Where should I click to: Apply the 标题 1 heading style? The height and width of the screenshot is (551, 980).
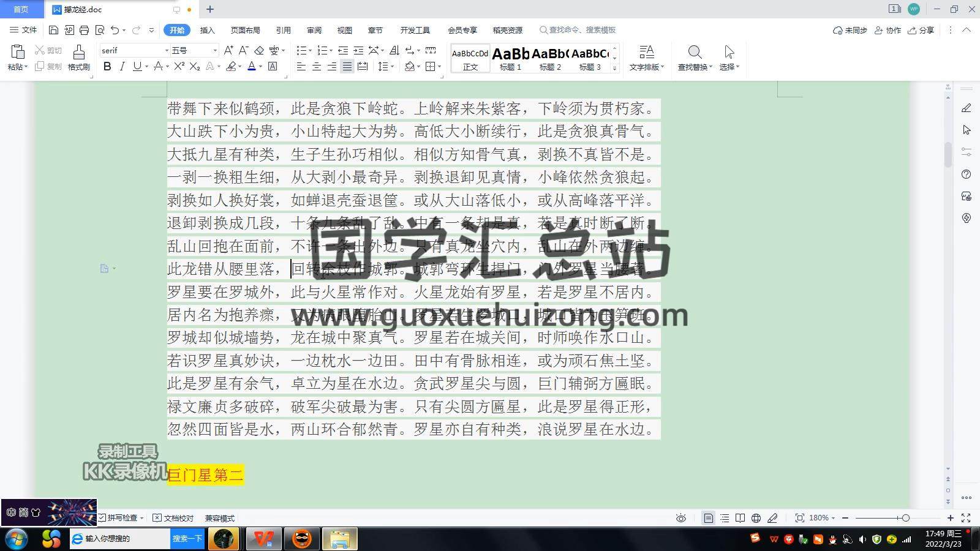coord(510,58)
